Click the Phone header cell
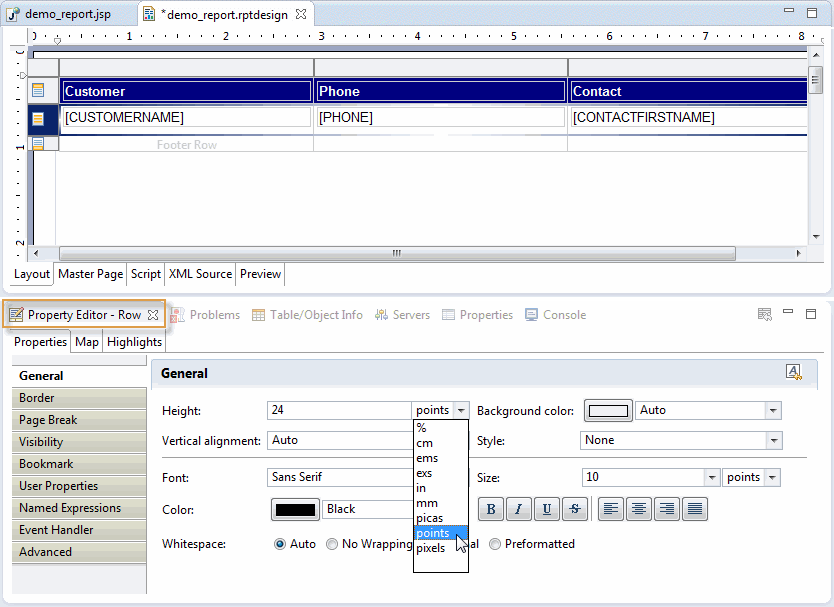Image resolution: width=834 pixels, height=607 pixels. pos(440,91)
